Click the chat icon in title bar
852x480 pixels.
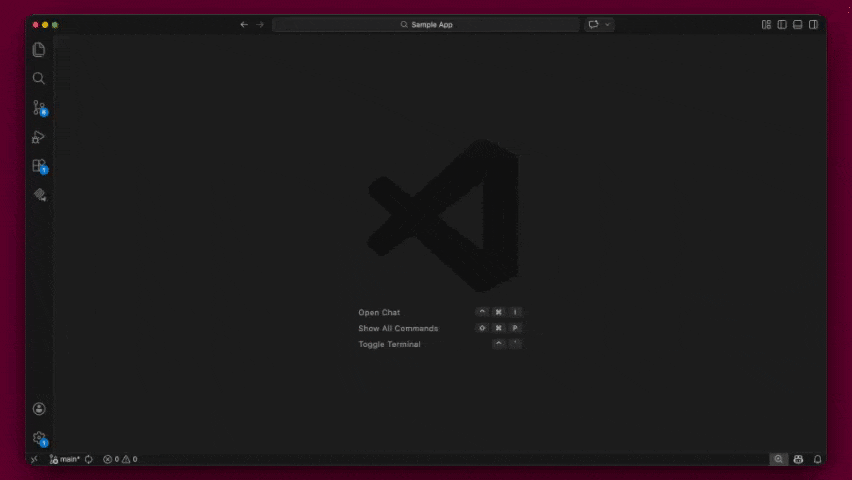coord(593,24)
